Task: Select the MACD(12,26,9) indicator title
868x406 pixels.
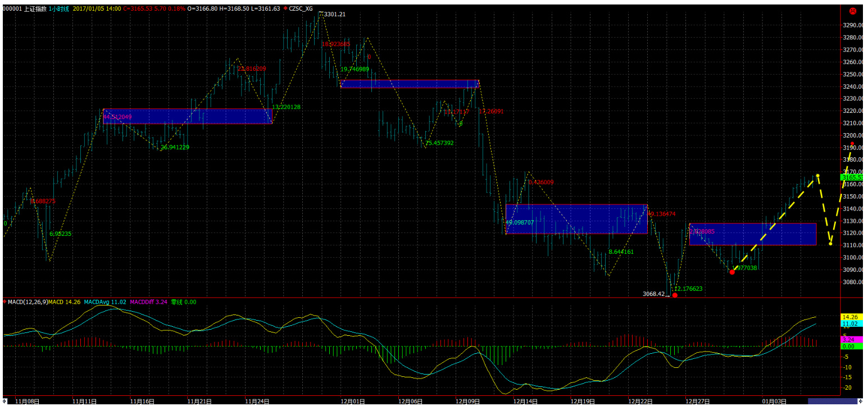Action: coord(28,302)
